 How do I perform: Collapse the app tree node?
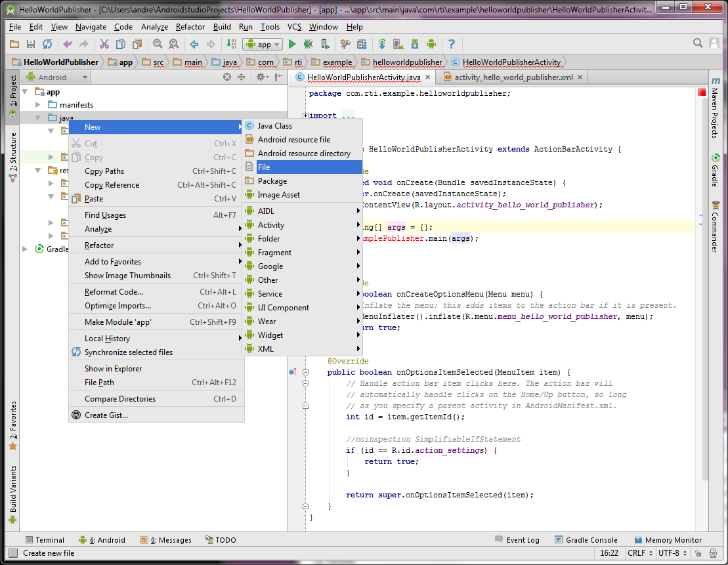(x=25, y=92)
